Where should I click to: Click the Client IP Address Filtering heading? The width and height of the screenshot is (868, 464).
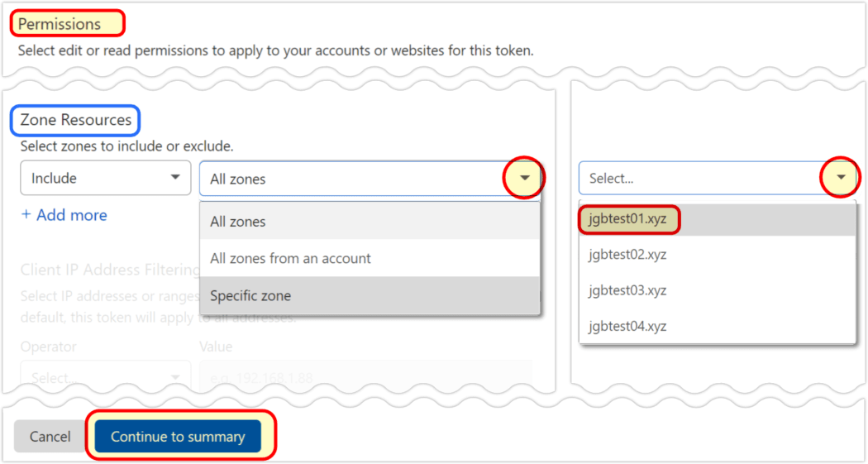[109, 270]
